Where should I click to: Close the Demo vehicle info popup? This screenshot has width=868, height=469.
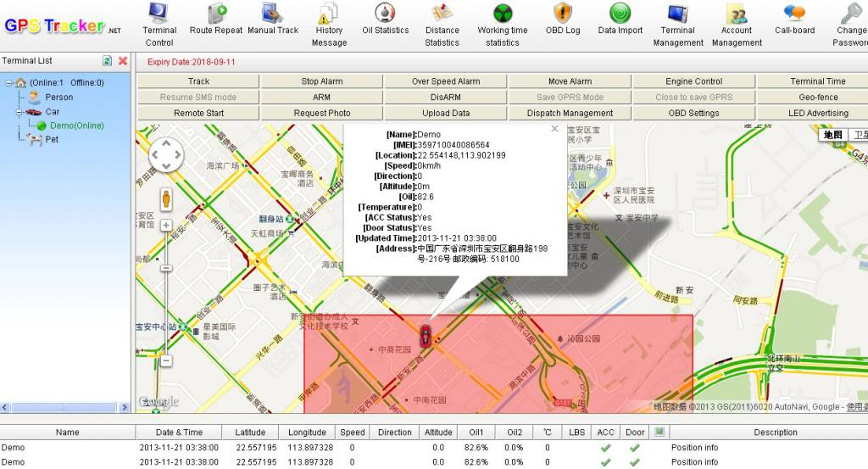tap(554, 129)
